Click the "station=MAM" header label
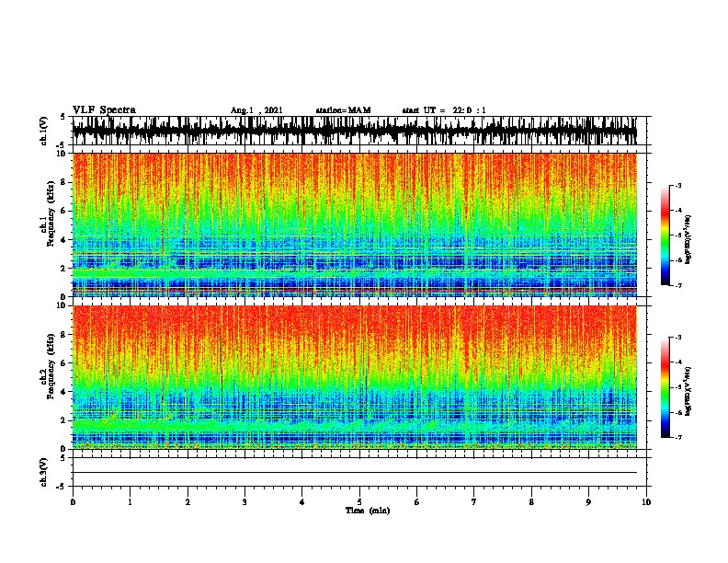The image size is (728, 563). pyautogui.click(x=343, y=110)
